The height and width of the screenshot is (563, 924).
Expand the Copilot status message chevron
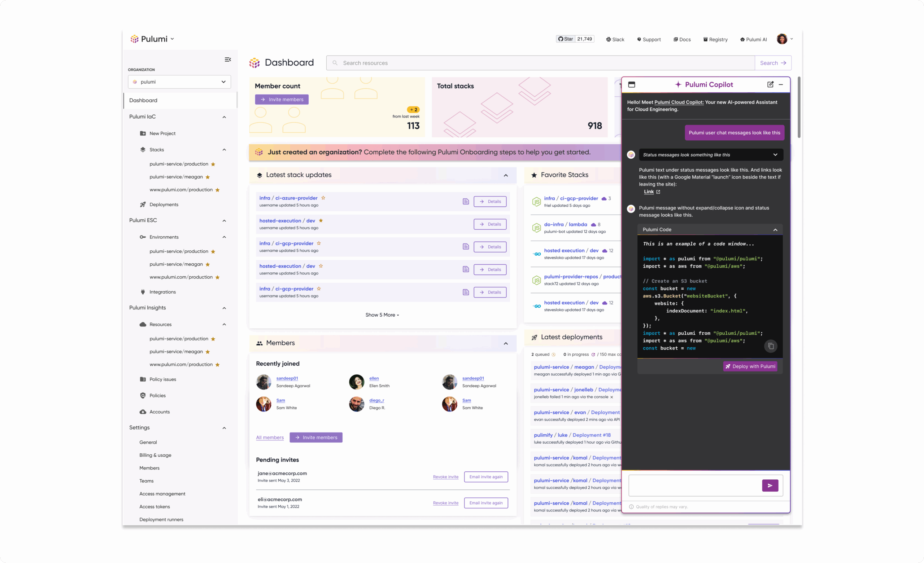pos(775,155)
